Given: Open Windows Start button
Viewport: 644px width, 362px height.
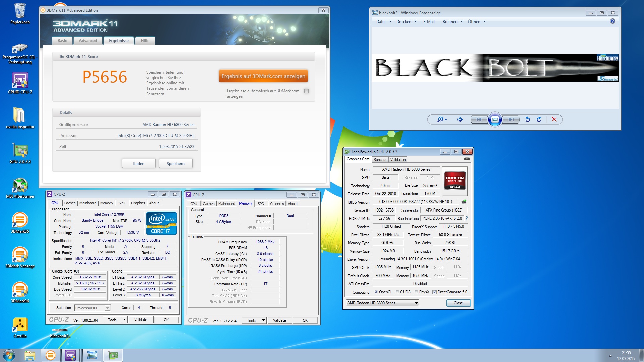Looking at the screenshot, I should coord(9,355).
